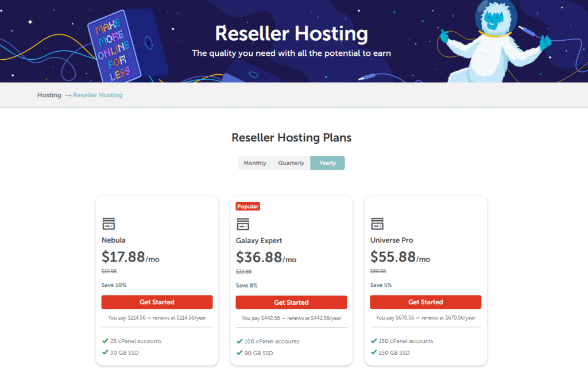Click the checkmark beside 150 GB SSD
This screenshot has height=372, width=588.
pyautogui.click(x=374, y=352)
